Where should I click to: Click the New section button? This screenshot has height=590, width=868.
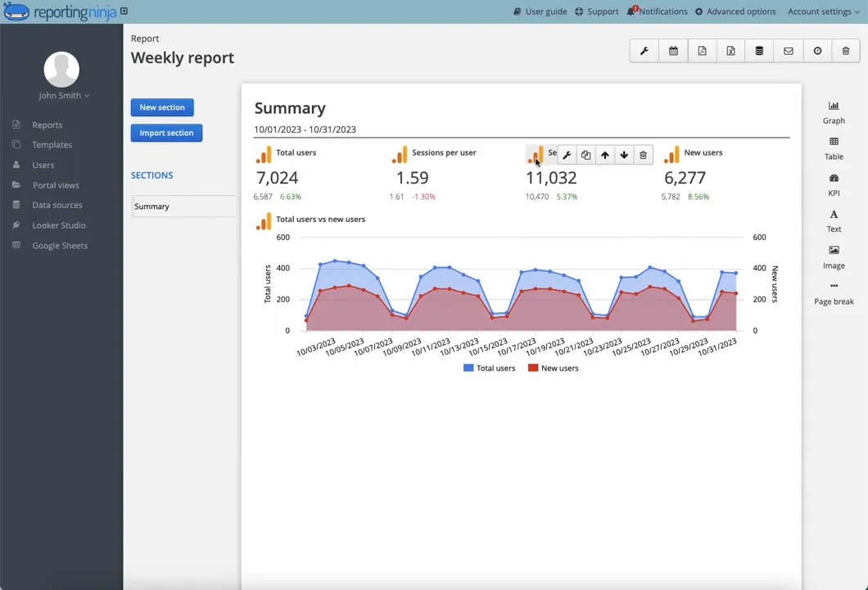coord(162,107)
